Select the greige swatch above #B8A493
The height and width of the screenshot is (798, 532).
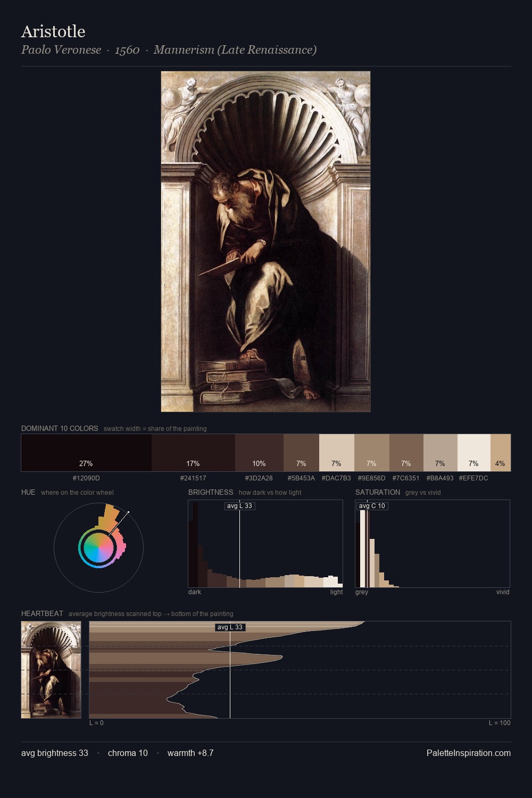(440, 453)
